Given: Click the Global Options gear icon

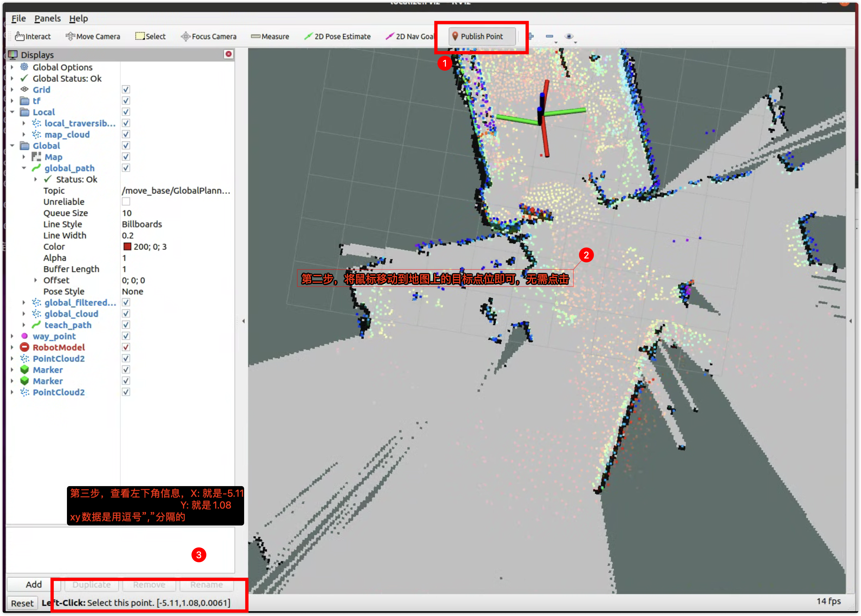Looking at the screenshot, I should coord(24,67).
